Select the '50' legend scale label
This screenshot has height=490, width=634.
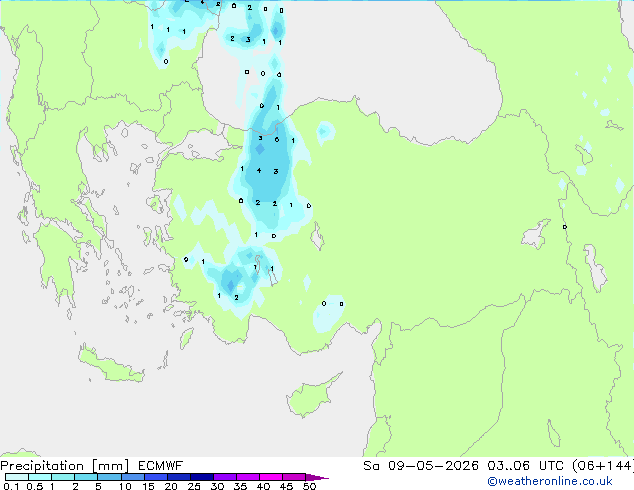(309, 486)
